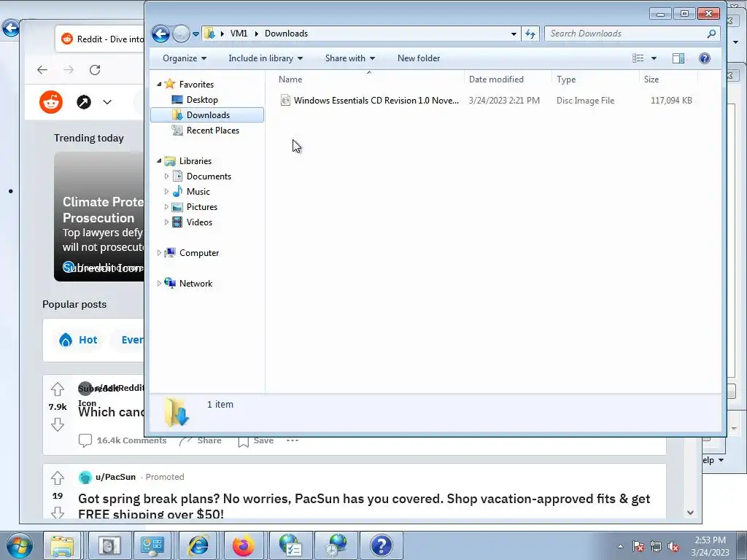Show hidden tray icons arrow
This screenshot has height=560, width=747.
620,546
